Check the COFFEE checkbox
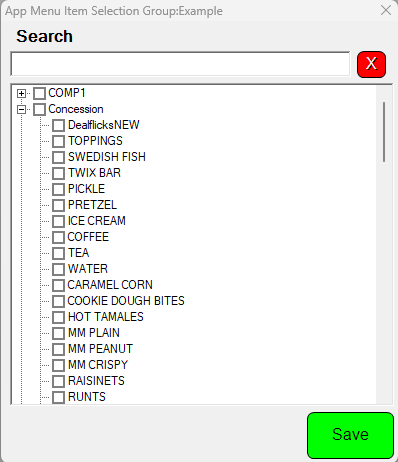398x462 pixels. tap(59, 237)
